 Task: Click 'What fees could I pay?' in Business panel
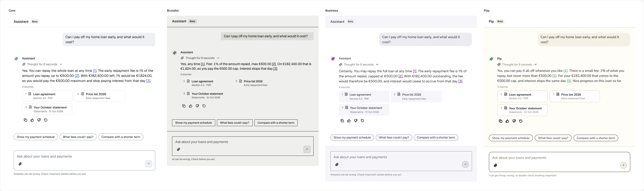pyautogui.click(x=394, y=138)
